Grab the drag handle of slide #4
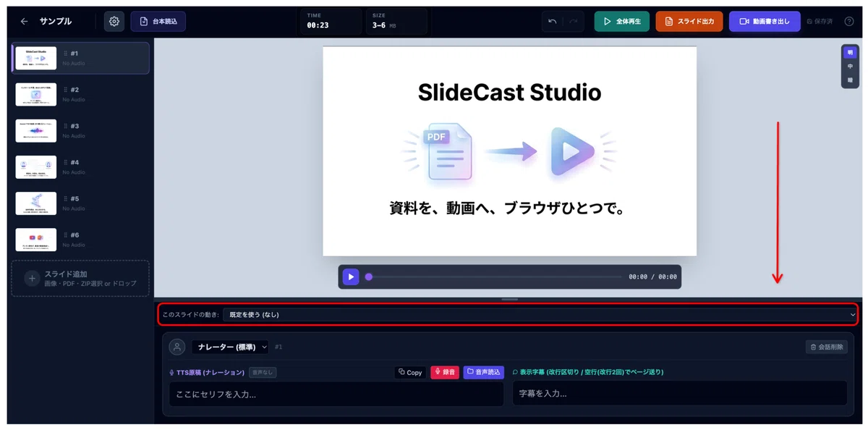 [65, 162]
